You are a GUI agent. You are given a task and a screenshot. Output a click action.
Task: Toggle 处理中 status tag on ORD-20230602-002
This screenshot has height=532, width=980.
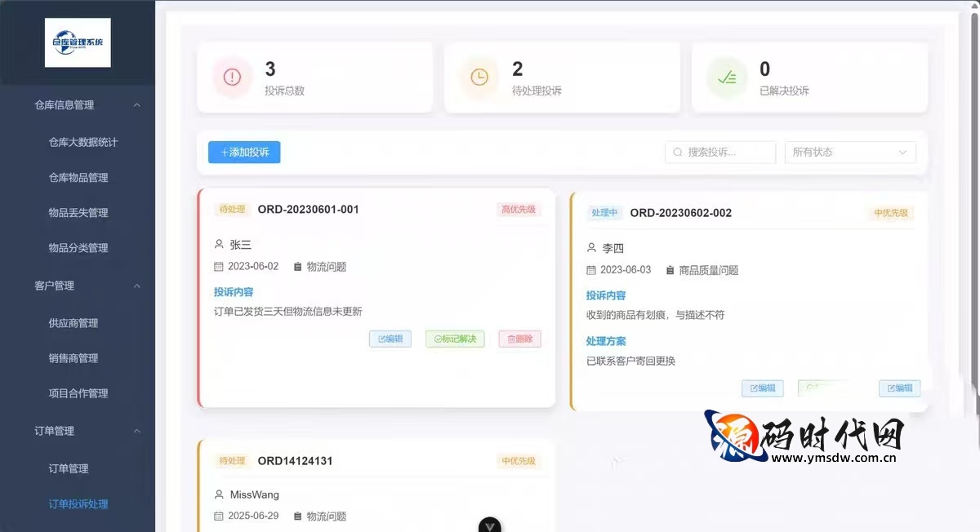point(604,212)
